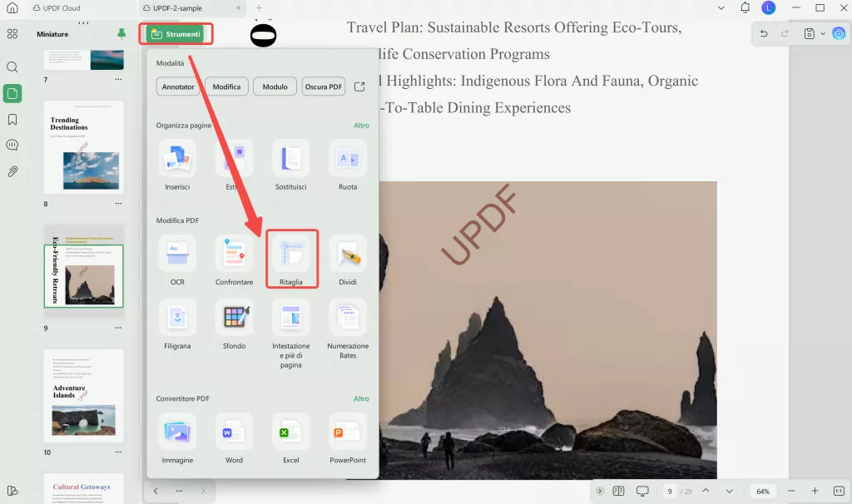
Task: Select the Annotator mode
Action: click(x=178, y=86)
